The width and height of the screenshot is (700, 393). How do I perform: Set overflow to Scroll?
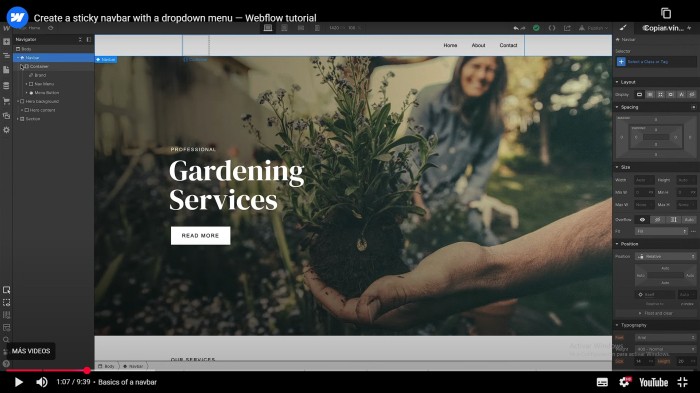pyautogui.click(x=673, y=220)
